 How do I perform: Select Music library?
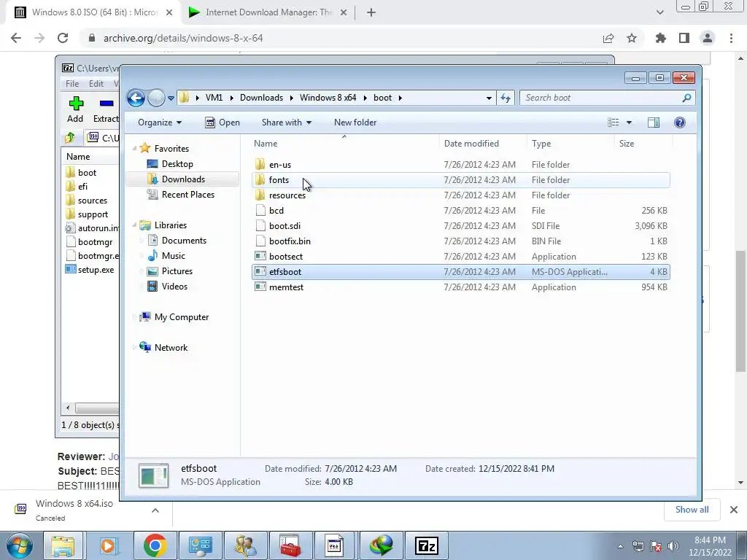[173, 256]
